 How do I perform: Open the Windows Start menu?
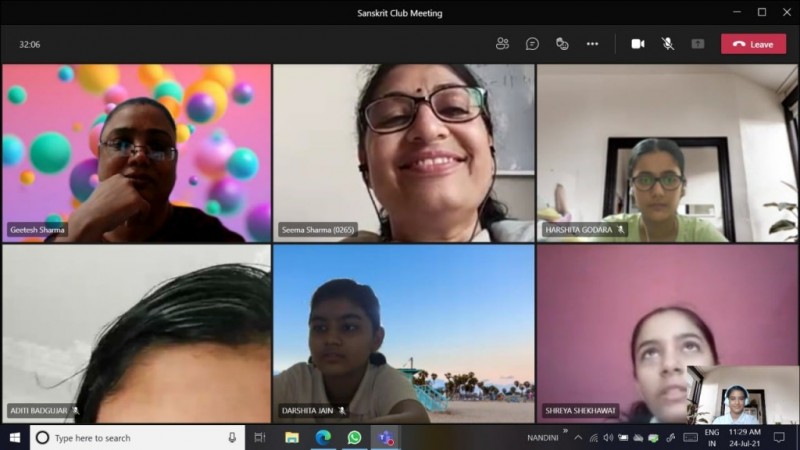pyautogui.click(x=15, y=438)
